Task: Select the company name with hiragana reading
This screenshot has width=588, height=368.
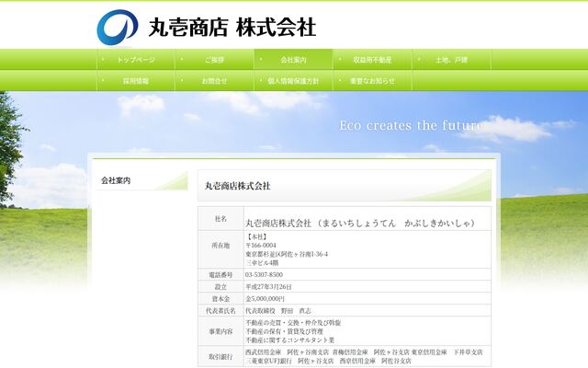Action: (x=360, y=224)
